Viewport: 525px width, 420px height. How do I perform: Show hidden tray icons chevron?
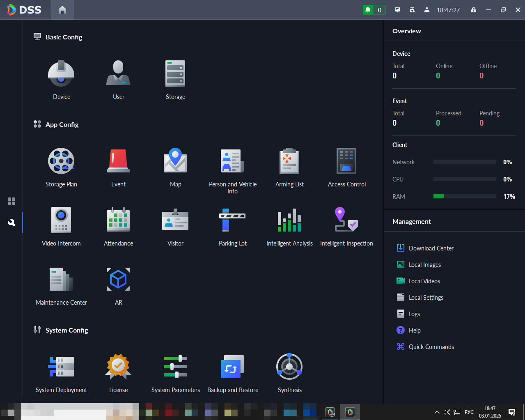click(437, 412)
